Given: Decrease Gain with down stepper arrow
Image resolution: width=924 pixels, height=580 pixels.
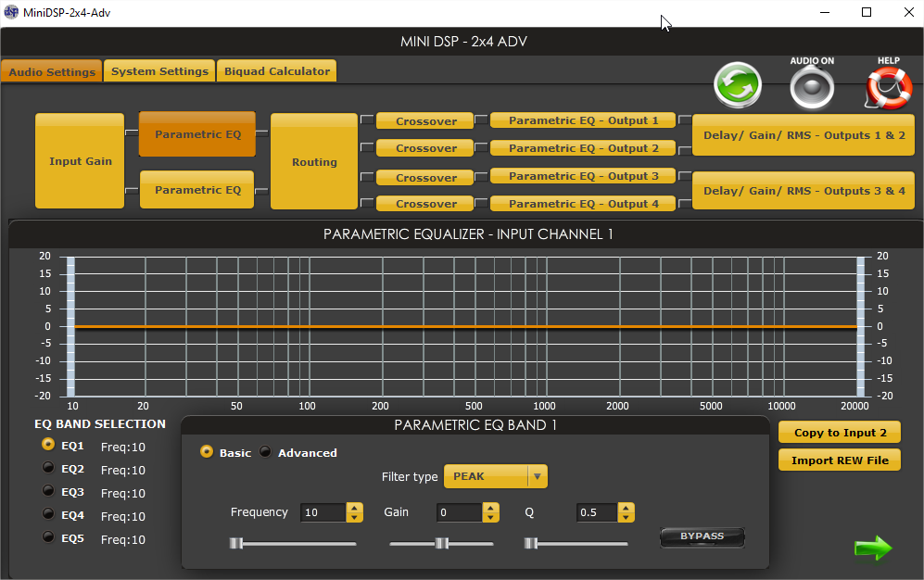Looking at the screenshot, I should pos(490,517).
